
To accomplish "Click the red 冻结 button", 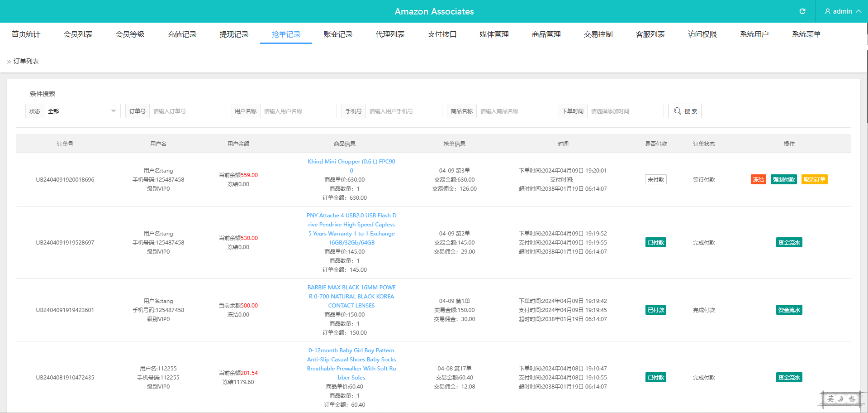I will coord(758,180).
